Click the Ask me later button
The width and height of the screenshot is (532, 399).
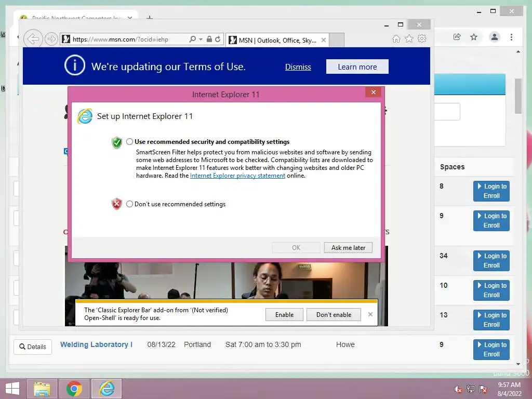pos(348,248)
